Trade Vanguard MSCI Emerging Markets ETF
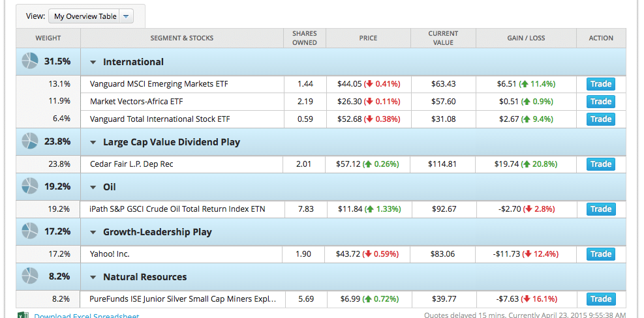Screen dimensions: 644x318 pos(601,84)
